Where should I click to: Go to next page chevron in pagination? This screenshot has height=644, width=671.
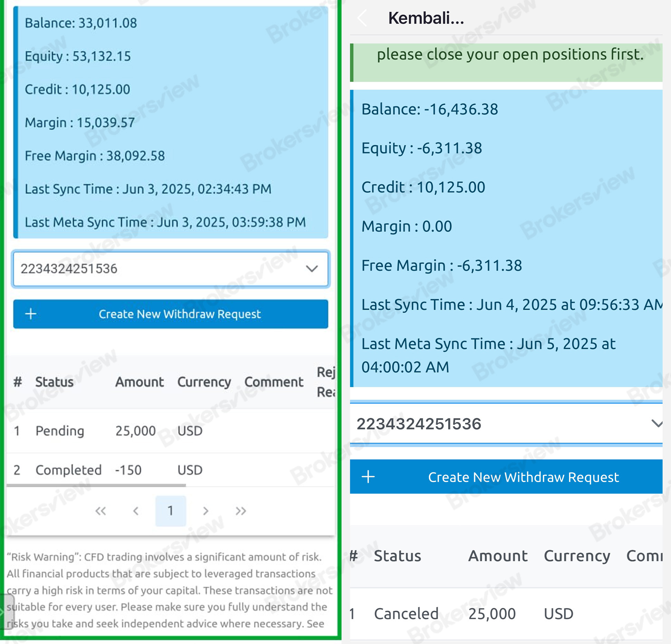pyautogui.click(x=206, y=511)
